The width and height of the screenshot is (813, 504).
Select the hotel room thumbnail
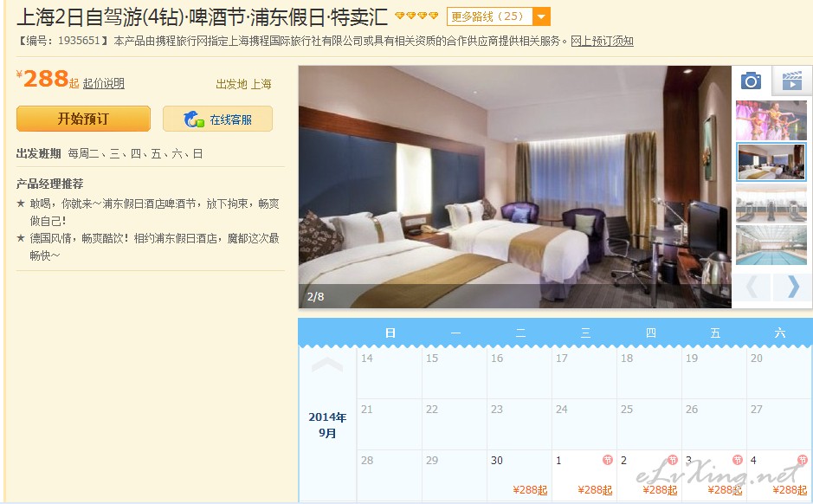[x=771, y=162]
